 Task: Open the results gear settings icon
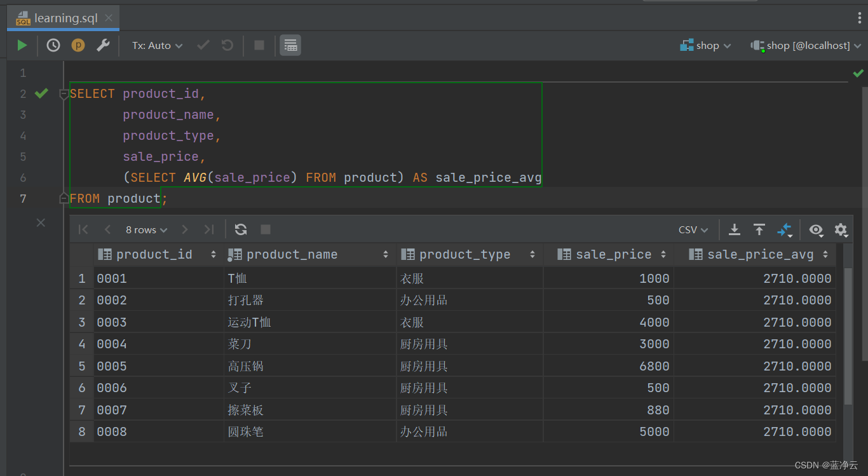tap(841, 230)
